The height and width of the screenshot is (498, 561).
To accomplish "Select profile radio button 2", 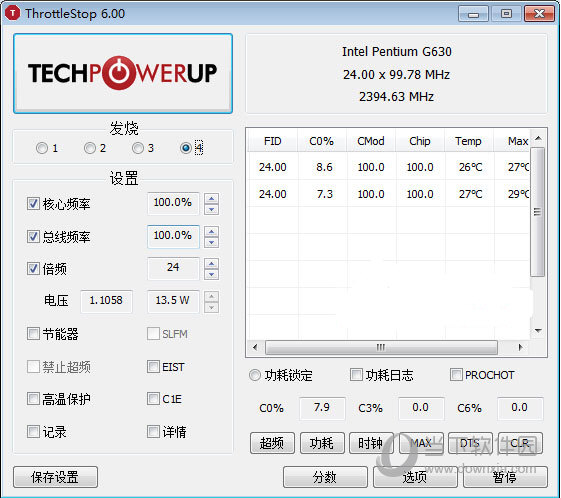I will [89, 148].
